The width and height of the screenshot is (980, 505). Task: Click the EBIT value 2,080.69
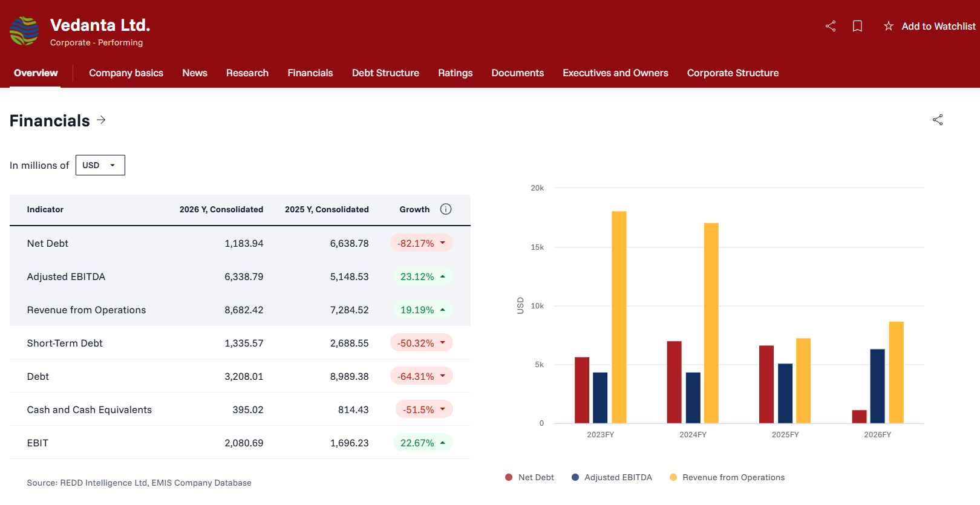244,443
